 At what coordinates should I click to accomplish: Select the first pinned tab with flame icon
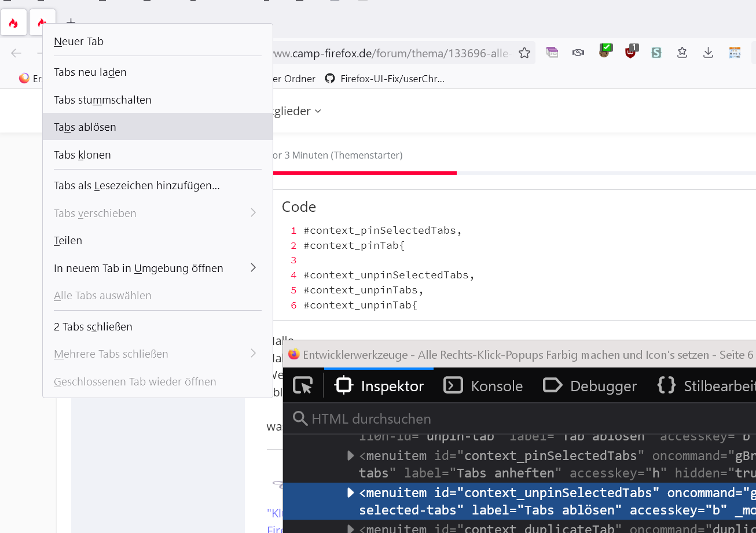[13, 23]
